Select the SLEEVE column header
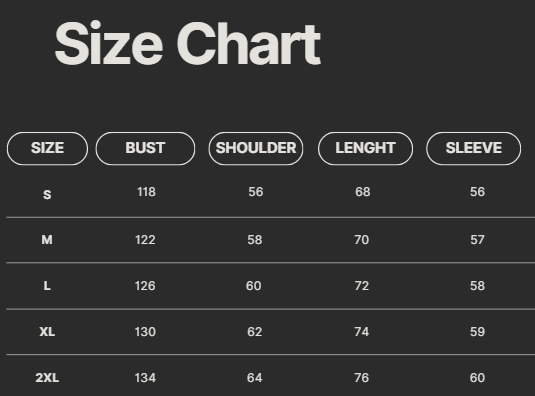Screen dimensions: 535x396 474,148
